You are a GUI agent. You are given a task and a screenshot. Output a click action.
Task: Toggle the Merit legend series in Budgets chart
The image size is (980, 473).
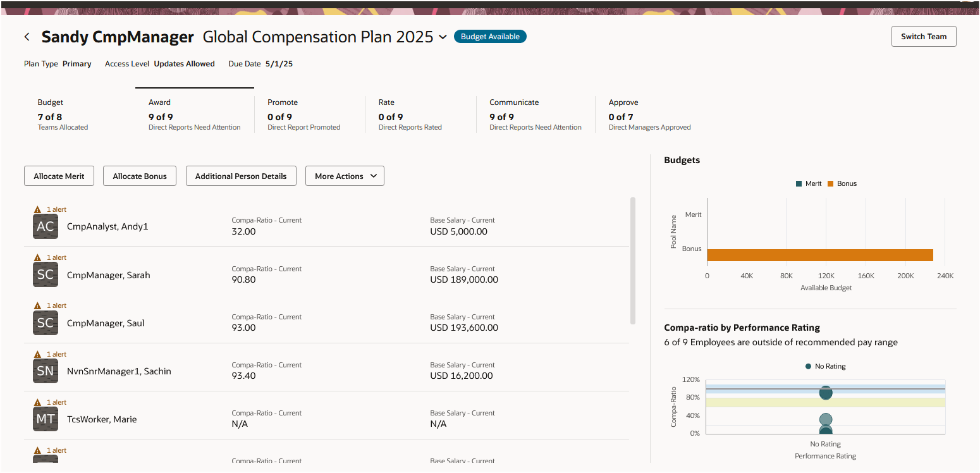[809, 183]
